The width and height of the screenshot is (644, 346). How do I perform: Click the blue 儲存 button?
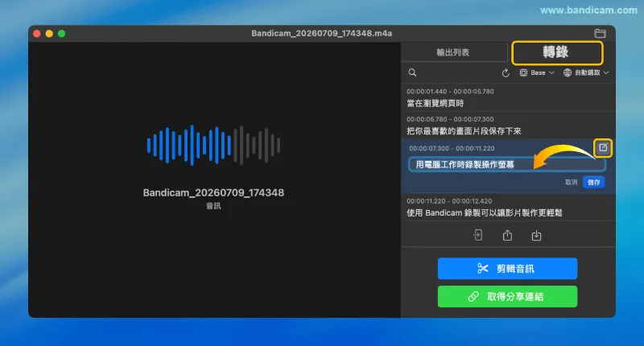pos(593,182)
